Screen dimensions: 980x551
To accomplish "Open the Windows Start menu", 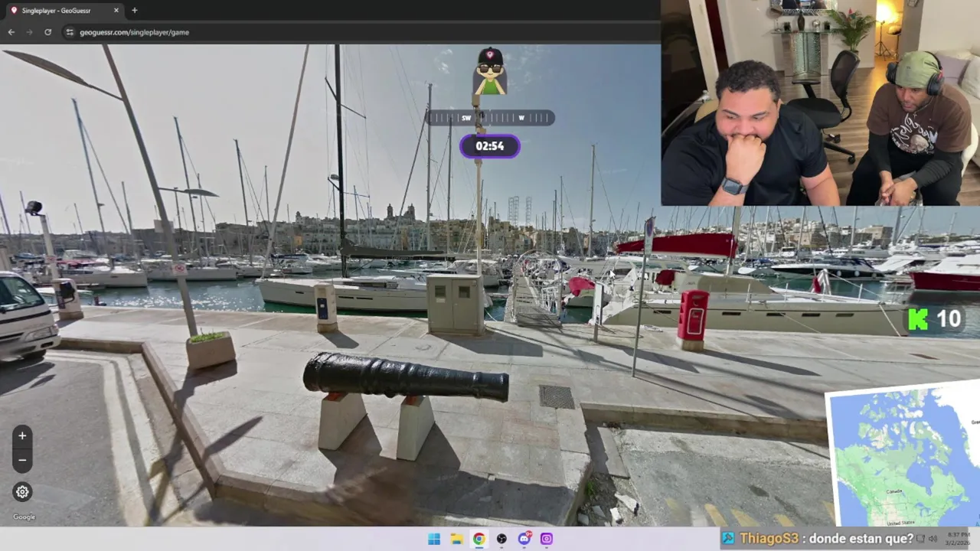I will point(434,539).
